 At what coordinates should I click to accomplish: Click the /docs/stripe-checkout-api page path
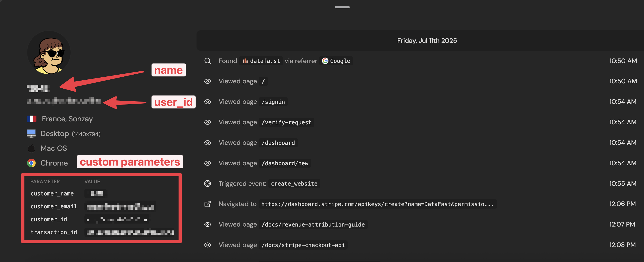[303, 245]
